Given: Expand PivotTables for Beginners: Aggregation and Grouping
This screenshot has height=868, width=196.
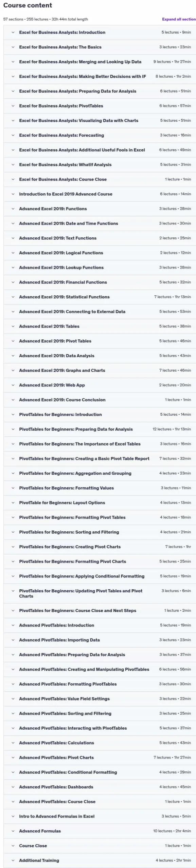Looking at the screenshot, I should [100, 473].
